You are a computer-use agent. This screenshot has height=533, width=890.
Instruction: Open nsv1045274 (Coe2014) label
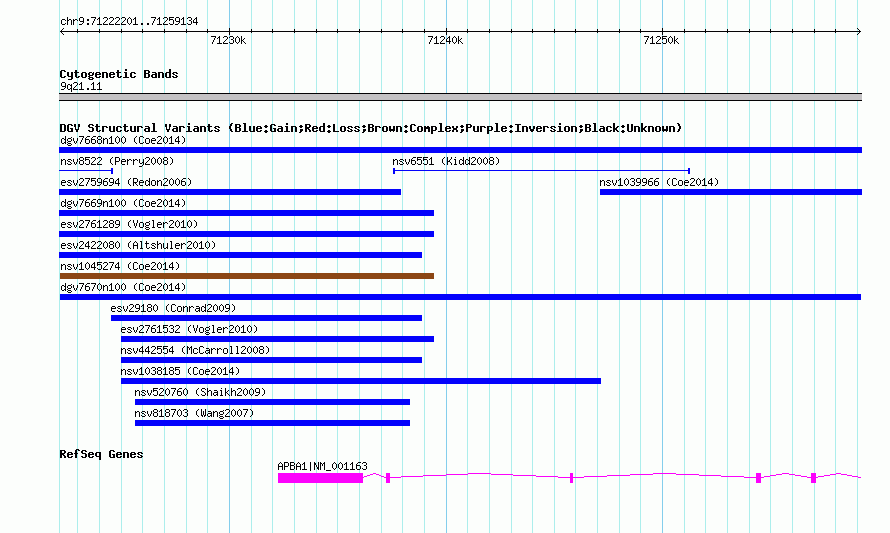tap(120, 266)
